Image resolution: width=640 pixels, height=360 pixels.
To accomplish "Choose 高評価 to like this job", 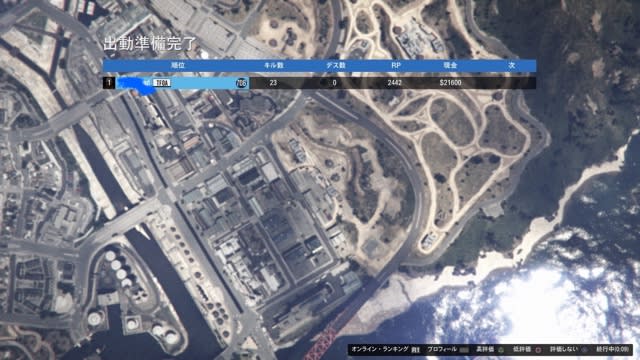I will tap(485, 349).
